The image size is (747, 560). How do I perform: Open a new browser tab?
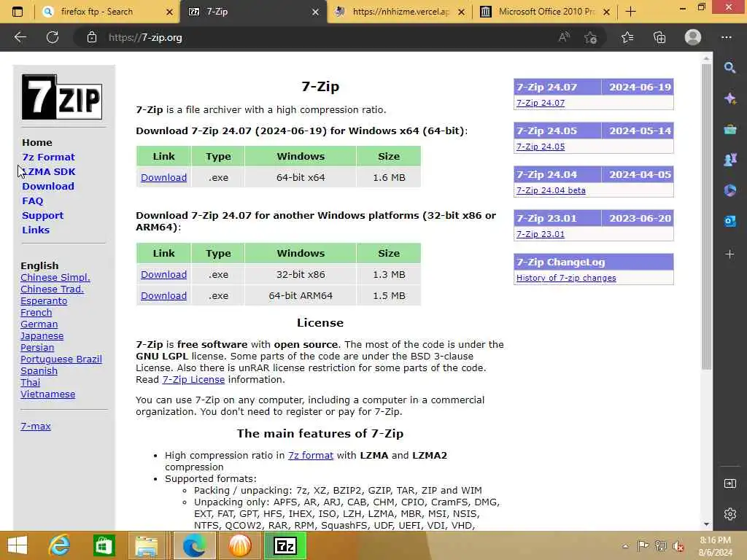(x=631, y=12)
